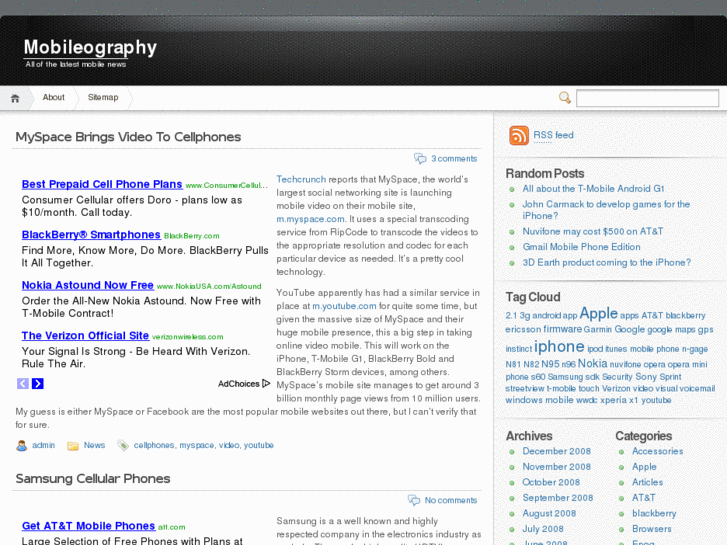The image size is (727, 545).
Task: Click inside the search input field
Action: point(647,98)
